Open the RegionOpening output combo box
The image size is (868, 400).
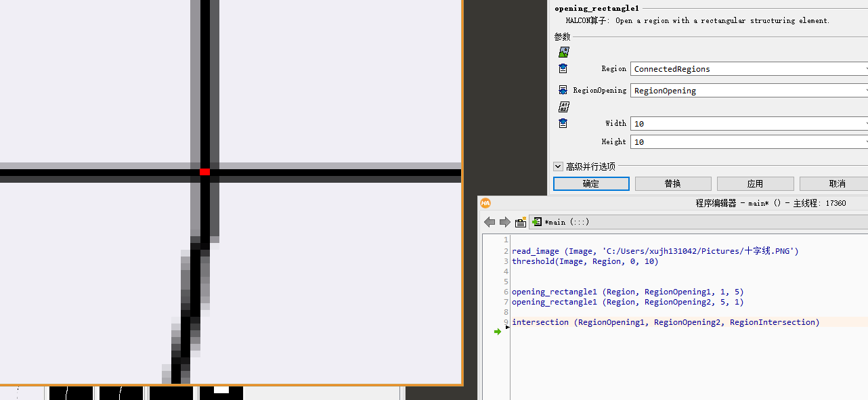pyautogui.click(x=749, y=91)
